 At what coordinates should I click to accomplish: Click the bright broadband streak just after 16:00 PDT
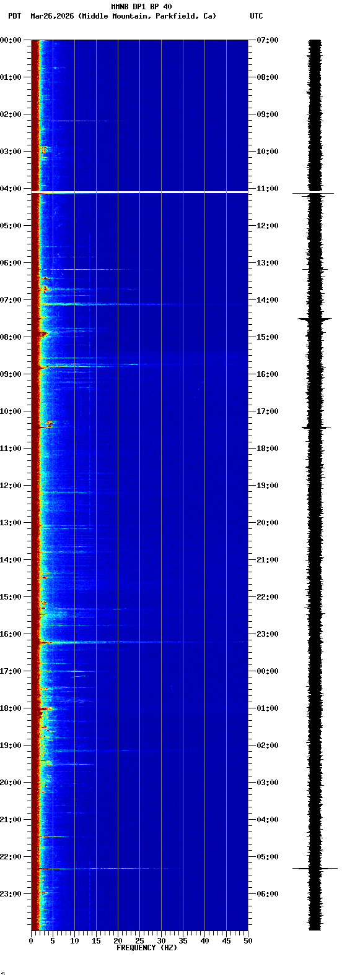click(x=139, y=642)
